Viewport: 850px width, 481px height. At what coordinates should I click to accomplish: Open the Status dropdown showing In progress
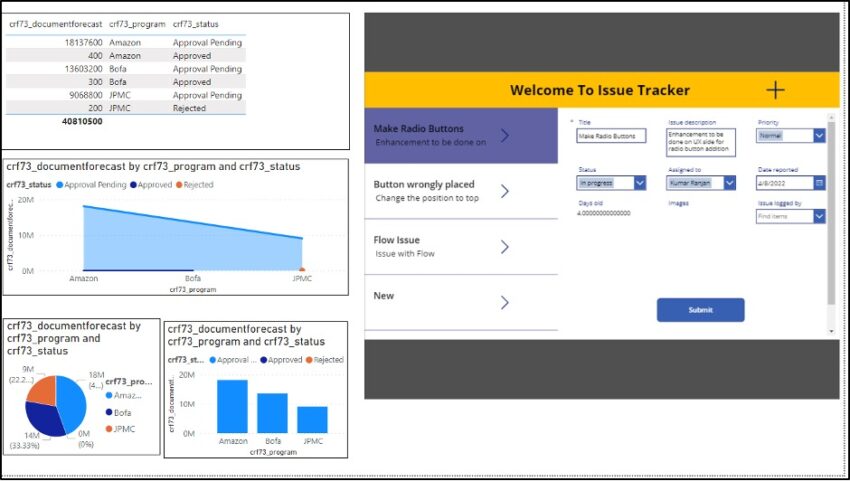point(640,183)
